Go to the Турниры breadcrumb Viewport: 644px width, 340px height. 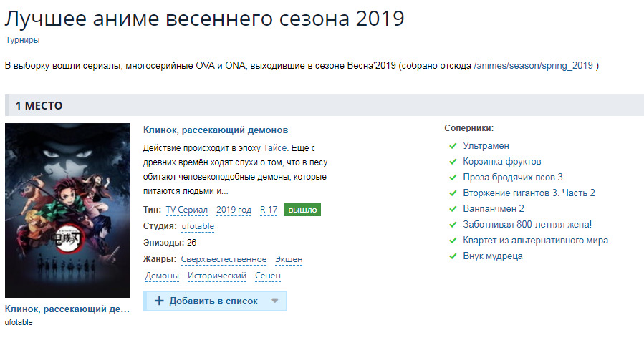[22, 40]
